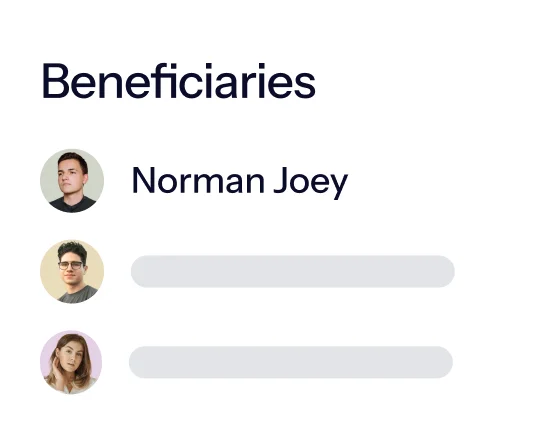Click Norman Joey's profile picture
Viewport: 552px width, 440px height.
pos(72,181)
